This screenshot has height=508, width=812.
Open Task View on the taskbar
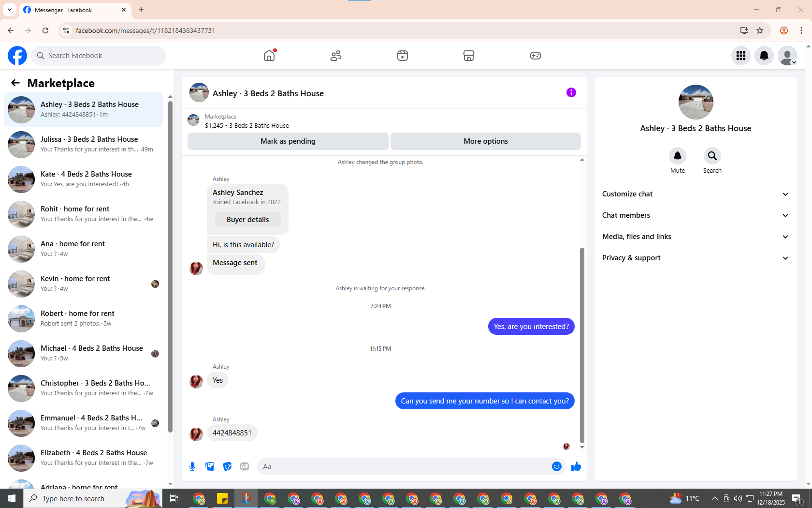click(x=174, y=498)
